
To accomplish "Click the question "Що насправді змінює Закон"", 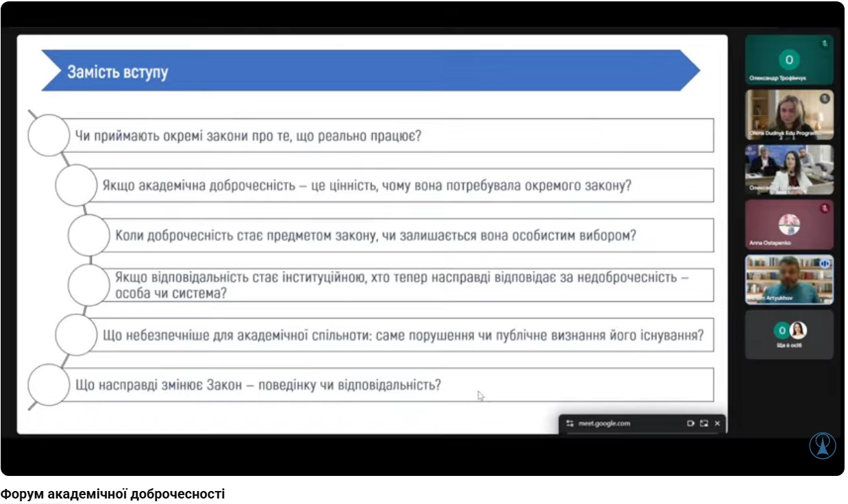I will 258,385.
